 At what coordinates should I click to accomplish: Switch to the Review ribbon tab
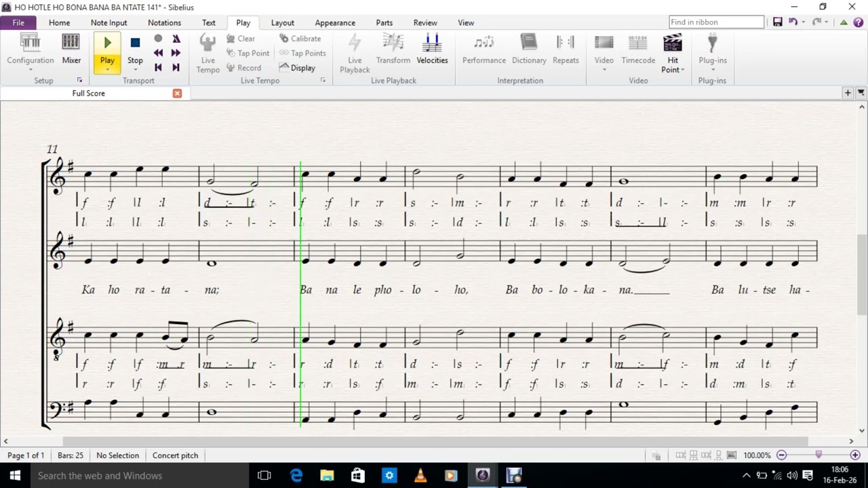[x=425, y=22]
